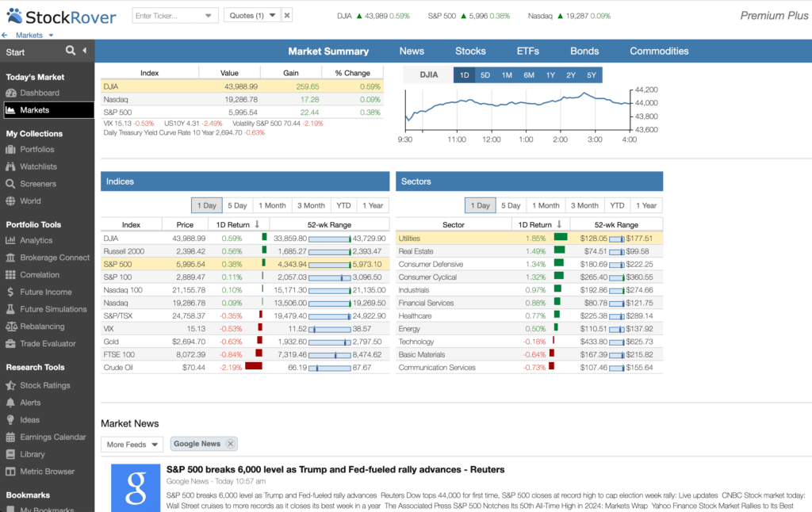The image size is (812, 512).
Task: Open the Library
Action: point(25,454)
